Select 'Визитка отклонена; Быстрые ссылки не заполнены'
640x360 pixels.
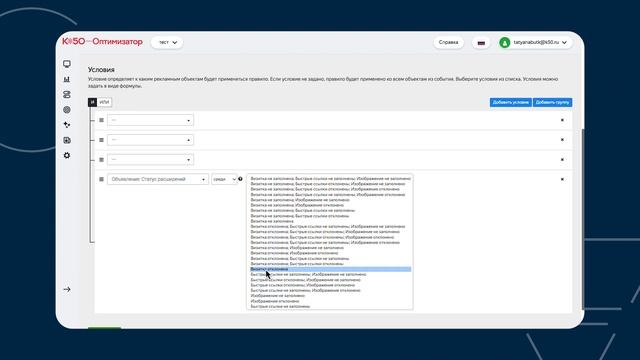[x=331, y=258]
